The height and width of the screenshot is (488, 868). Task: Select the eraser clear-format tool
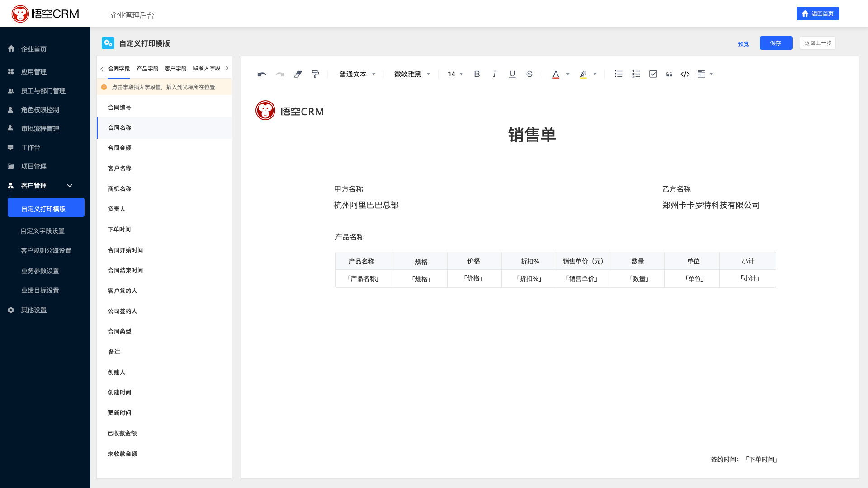point(297,74)
